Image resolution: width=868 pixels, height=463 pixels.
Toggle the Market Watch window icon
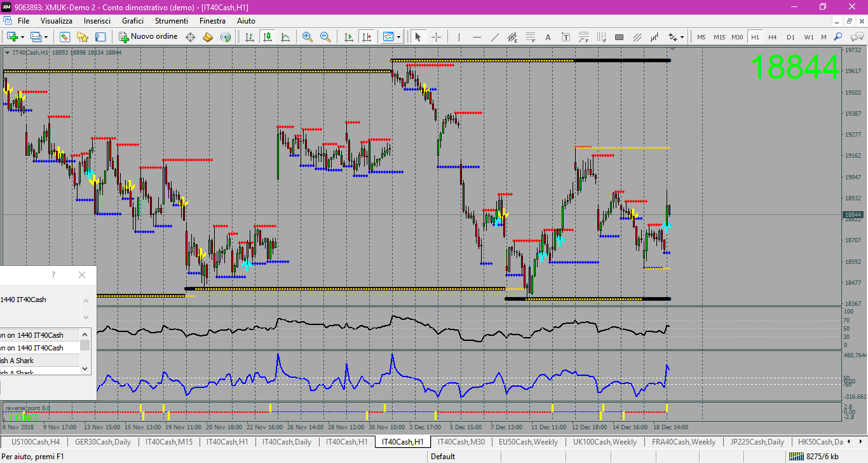(x=64, y=37)
